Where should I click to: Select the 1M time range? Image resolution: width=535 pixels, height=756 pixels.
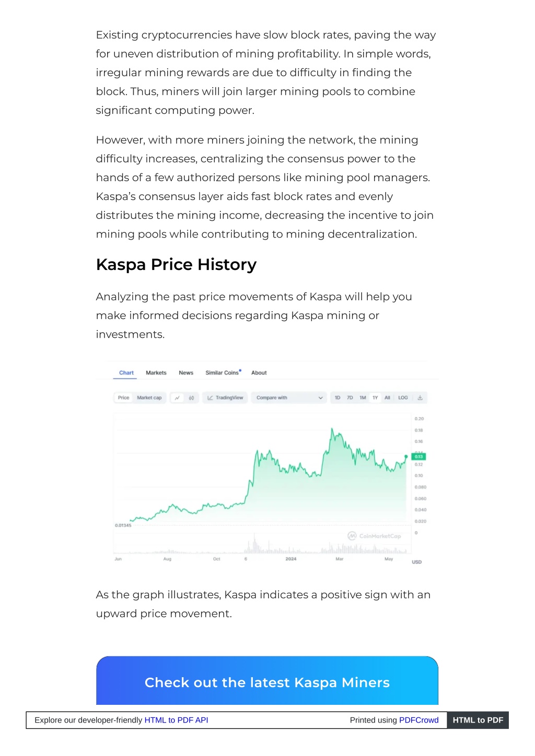point(363,398)
